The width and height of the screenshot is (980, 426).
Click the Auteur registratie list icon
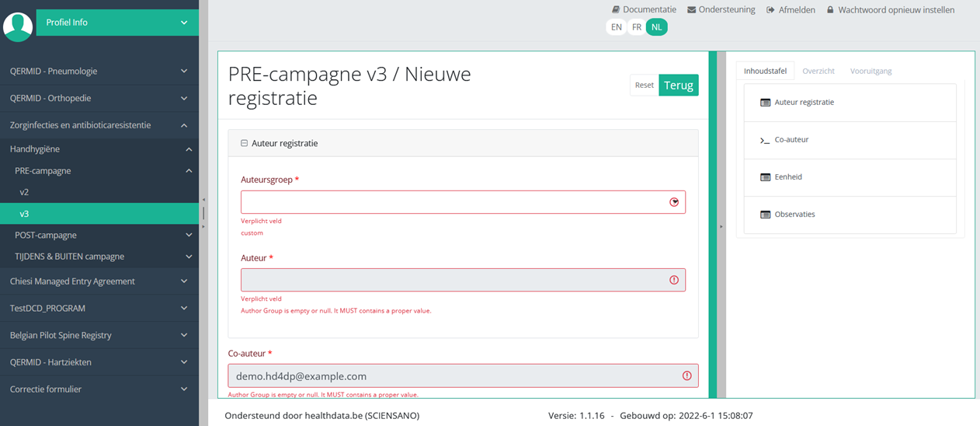pyautogui.click(x=765, y=103)
